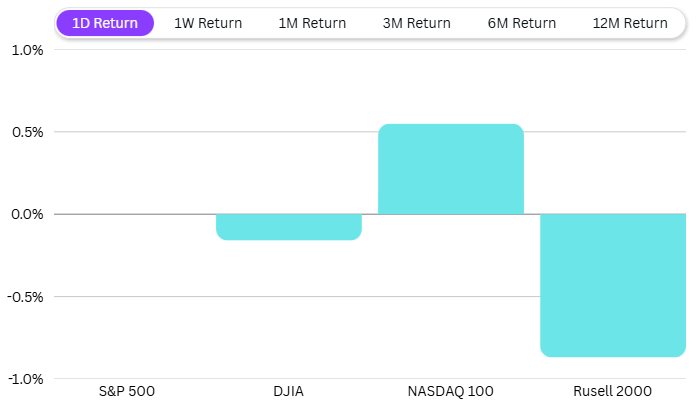Click the DJIA axis label
The width and height of the screenshot is (697, 412).
point(289,390)
